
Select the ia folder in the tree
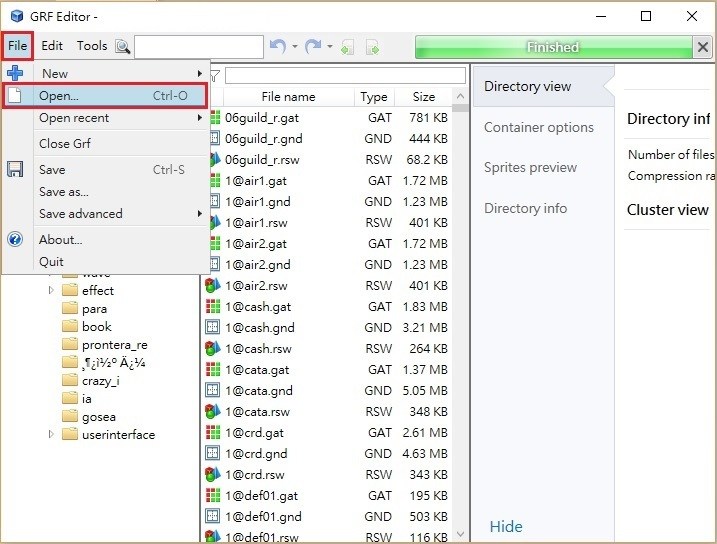(86, 399)
